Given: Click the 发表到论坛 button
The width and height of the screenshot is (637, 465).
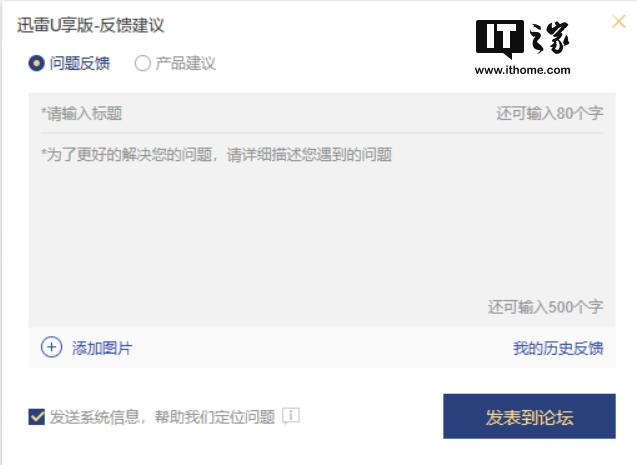Looking at the screenshot, I should tap(529, 416).
